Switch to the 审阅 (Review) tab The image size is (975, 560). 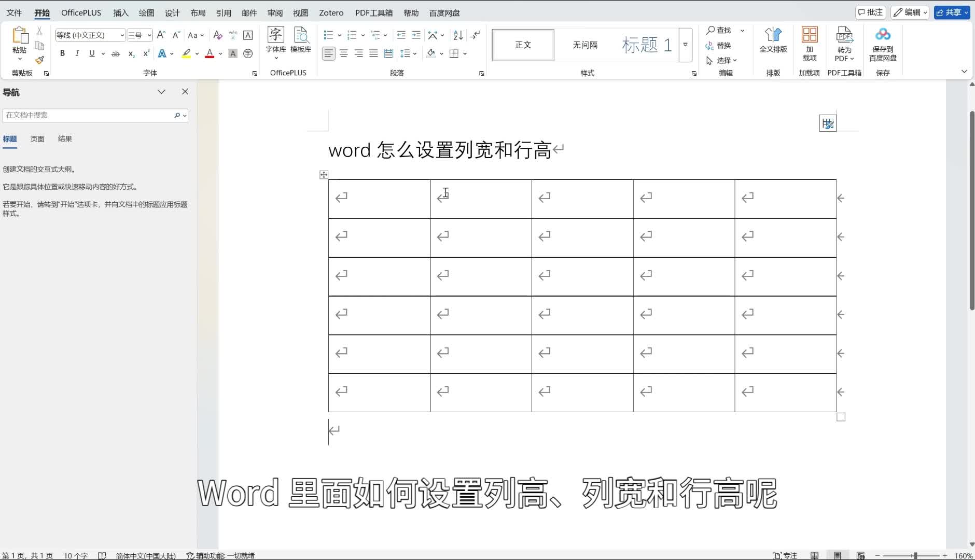coord(275,12)
